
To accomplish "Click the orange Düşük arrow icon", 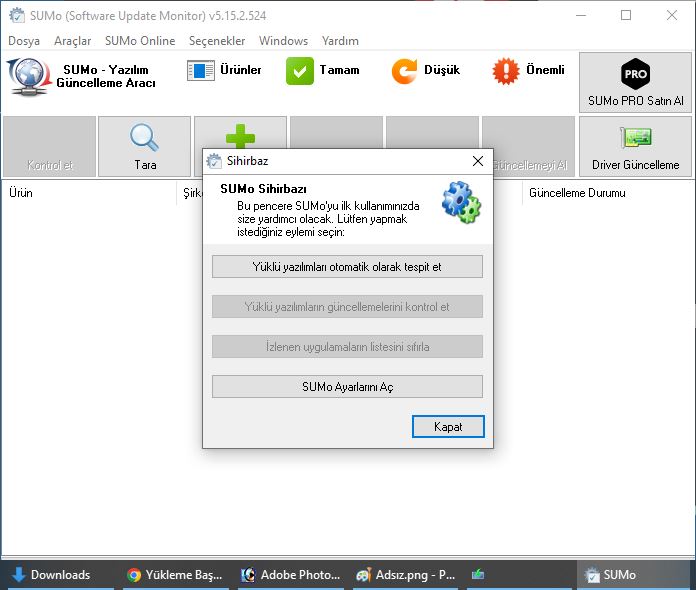I will point(404,71).
